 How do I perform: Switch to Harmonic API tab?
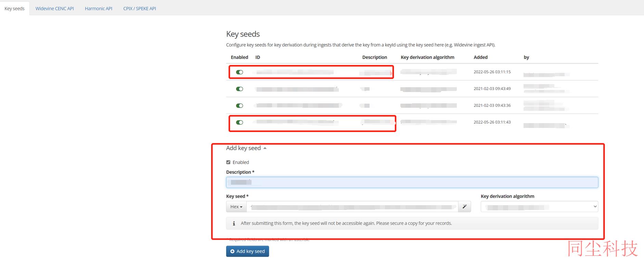point(99,9)
